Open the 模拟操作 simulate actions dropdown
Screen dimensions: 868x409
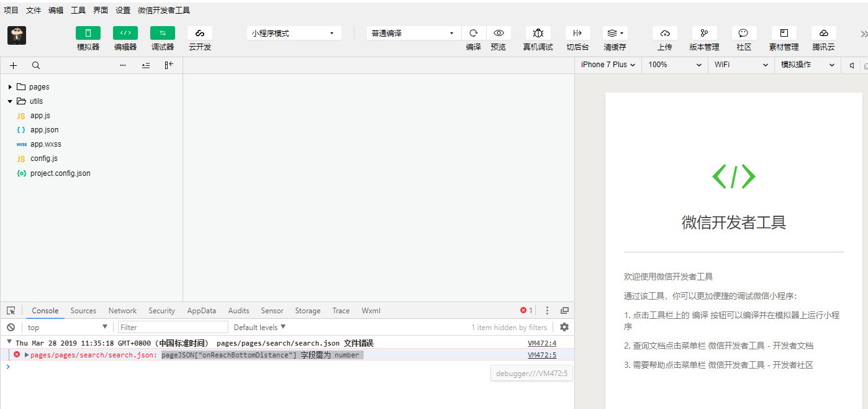coord(808,65)
